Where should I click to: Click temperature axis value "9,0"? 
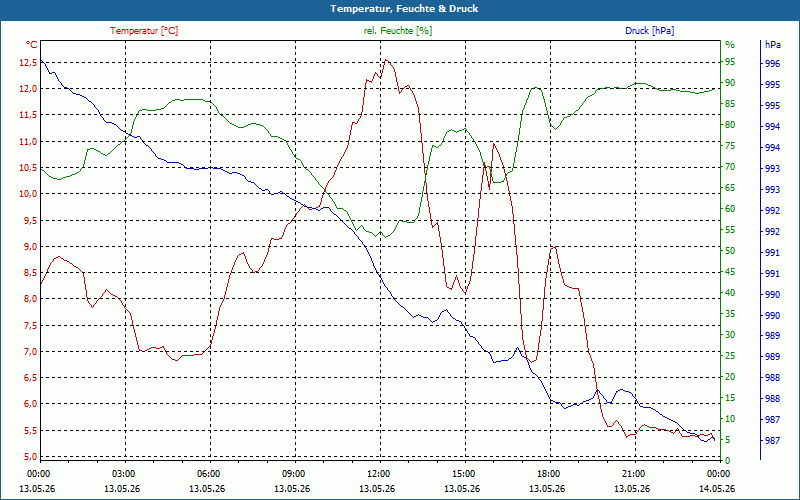pyautogui.click(x=31, y=246)
